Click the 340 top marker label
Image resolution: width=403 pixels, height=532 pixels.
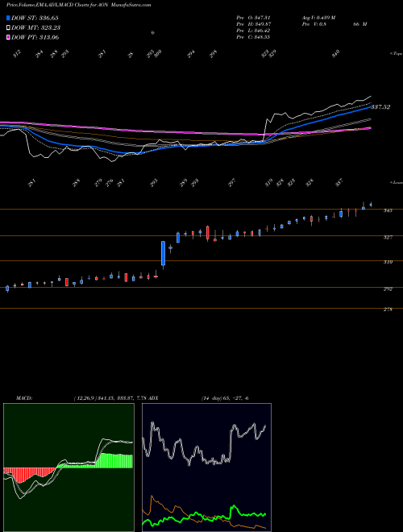pyautogui.click(x=336, y=54)
